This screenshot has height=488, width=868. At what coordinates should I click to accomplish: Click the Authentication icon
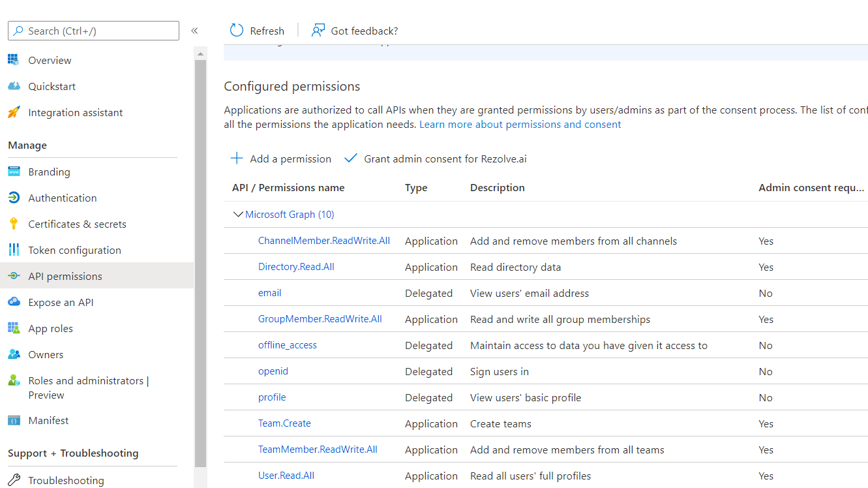pyautogui.click(x=14, y=198)
